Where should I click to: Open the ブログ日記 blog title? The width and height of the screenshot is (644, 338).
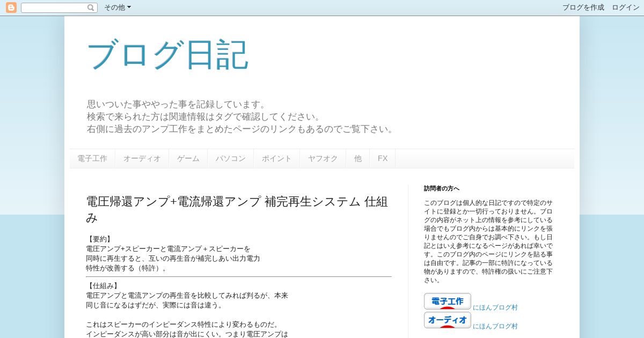(167, 55)
